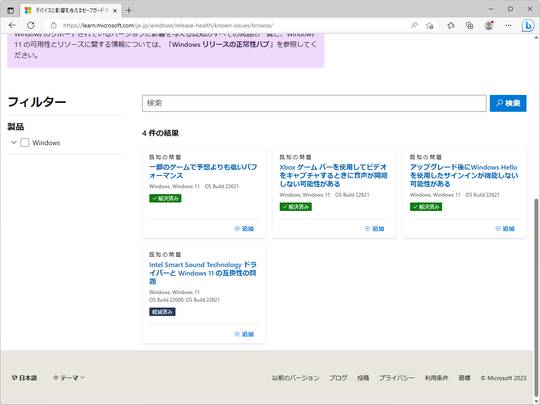Activate Read aloud icon in address bar

point(414,25)
